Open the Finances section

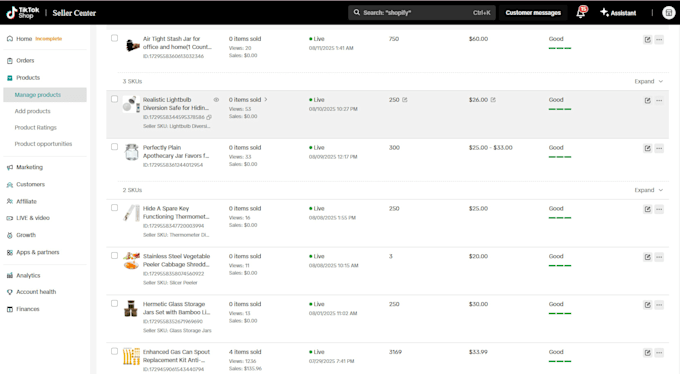tap(28, 309)
